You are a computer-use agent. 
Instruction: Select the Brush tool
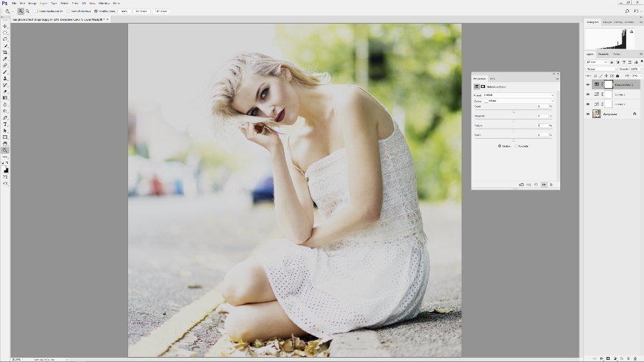click(x=5, y=72)
